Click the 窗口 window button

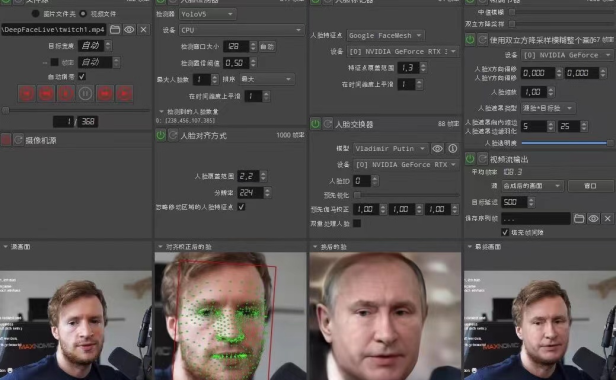click(x=590, y=186)
